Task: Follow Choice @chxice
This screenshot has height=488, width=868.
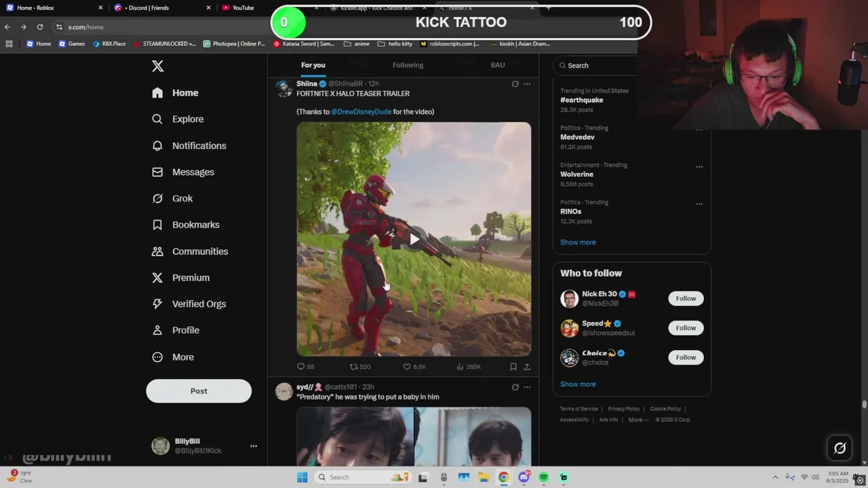Action: tap(686, 357)
